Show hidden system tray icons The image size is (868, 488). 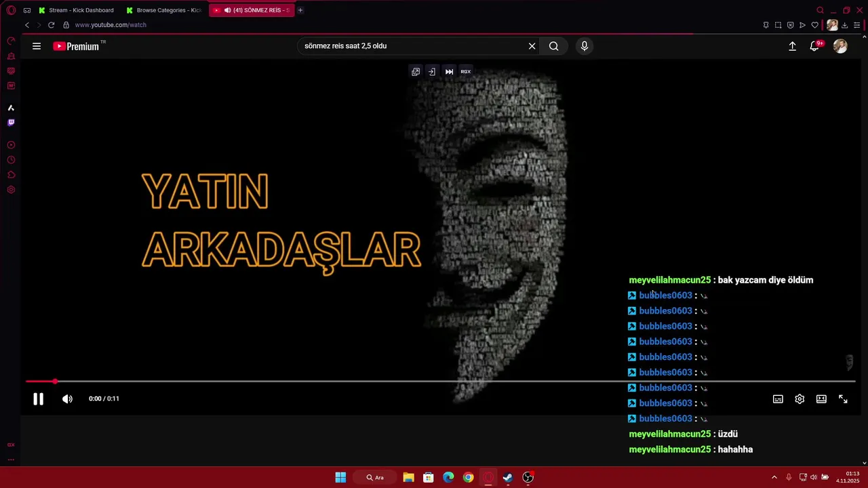pyautogui.click(x=774, y=477)
